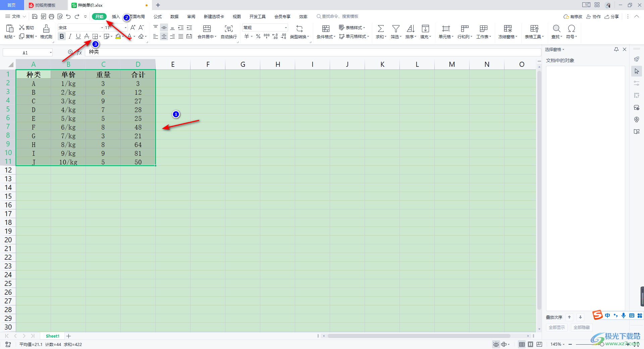Toggle Italic formatting
The height and width of the screenshot is (349, 644).
pyautogui.click(x=70, y=36)
